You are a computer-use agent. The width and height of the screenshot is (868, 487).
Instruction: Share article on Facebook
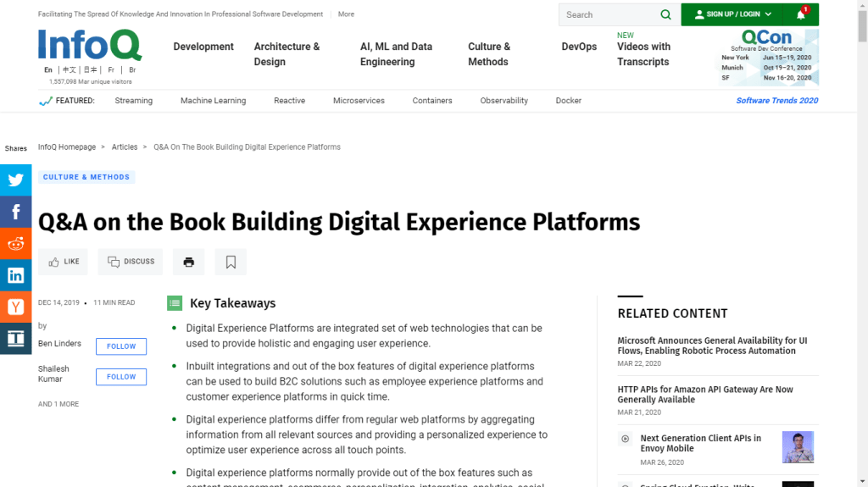click(15, 212)
